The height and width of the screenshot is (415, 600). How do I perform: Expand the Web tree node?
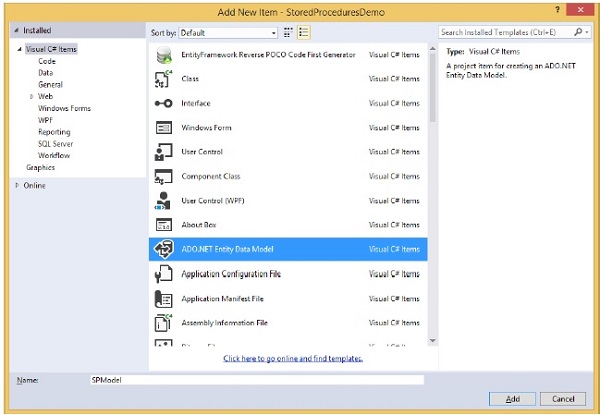click(x=32, y=96)
